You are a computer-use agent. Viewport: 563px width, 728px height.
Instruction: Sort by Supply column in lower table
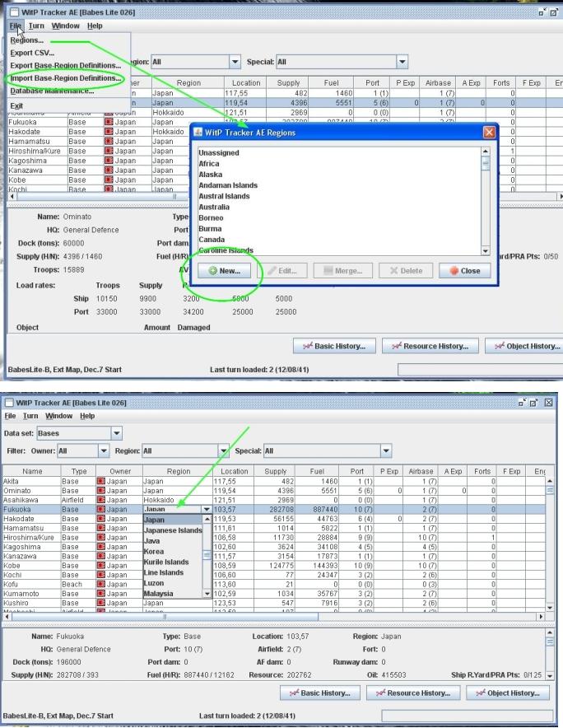[275, 471]
